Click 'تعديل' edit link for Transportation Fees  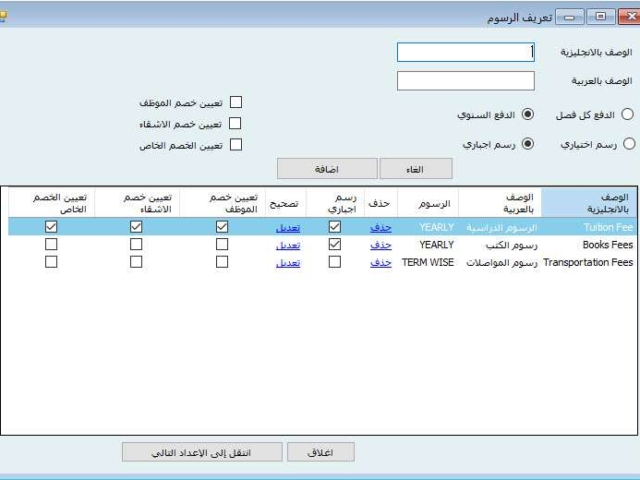(287, 262)
